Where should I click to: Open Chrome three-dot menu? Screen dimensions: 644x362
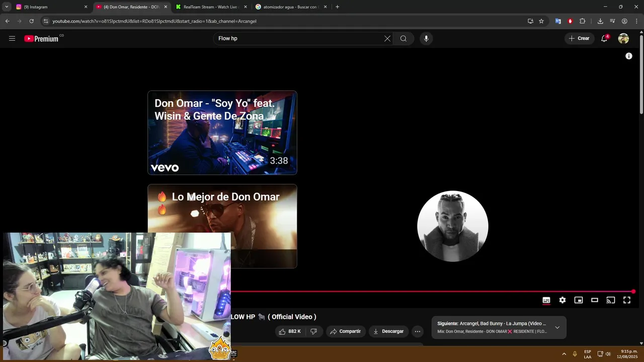point(636,21)
